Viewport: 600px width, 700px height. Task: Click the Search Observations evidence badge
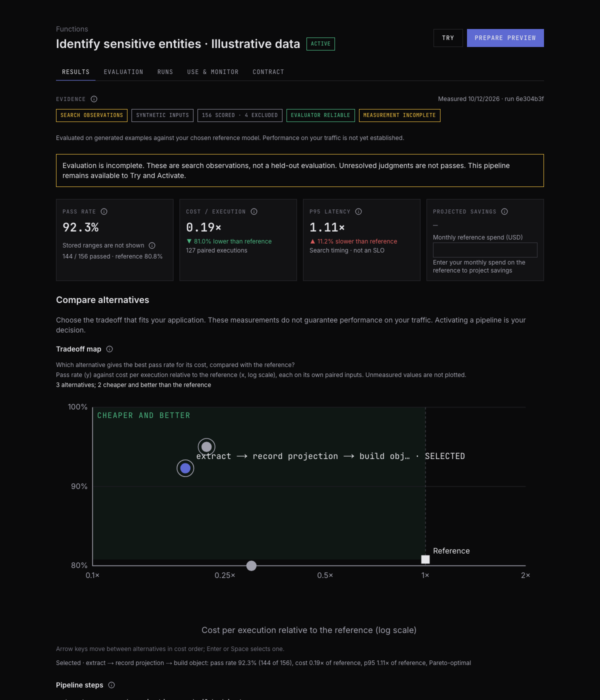(91, 115)
